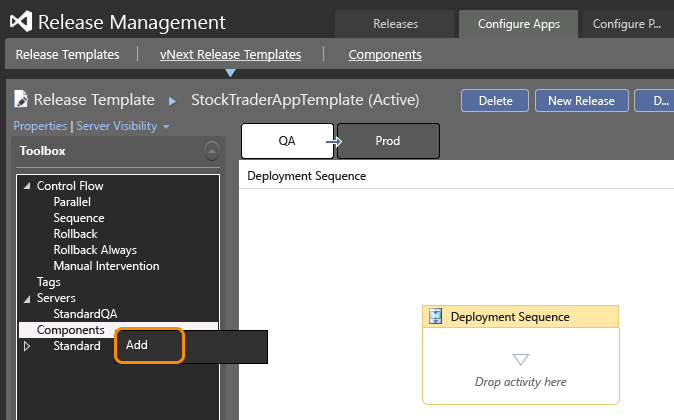Select the Control Flow label
Image resolution: width=674 pixels, height=420 pixels.
tap(70, 186)
